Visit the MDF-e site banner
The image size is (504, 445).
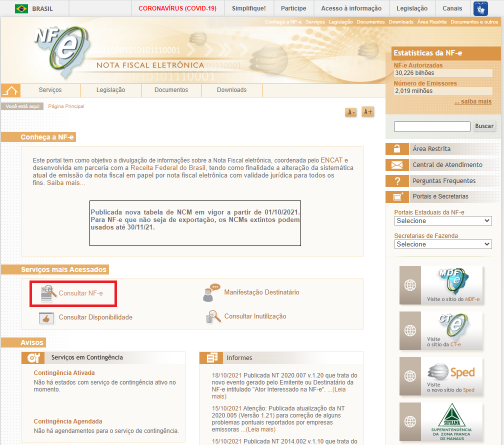click(442, 286)
